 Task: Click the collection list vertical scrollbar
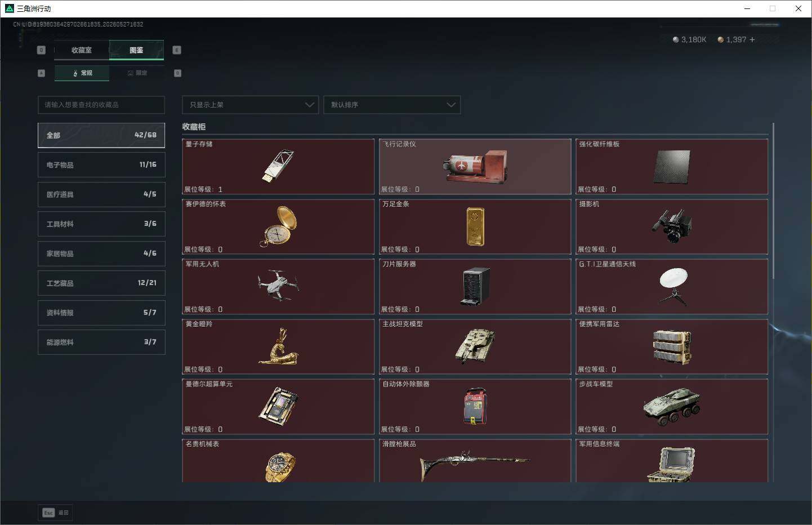click(774, 201)
